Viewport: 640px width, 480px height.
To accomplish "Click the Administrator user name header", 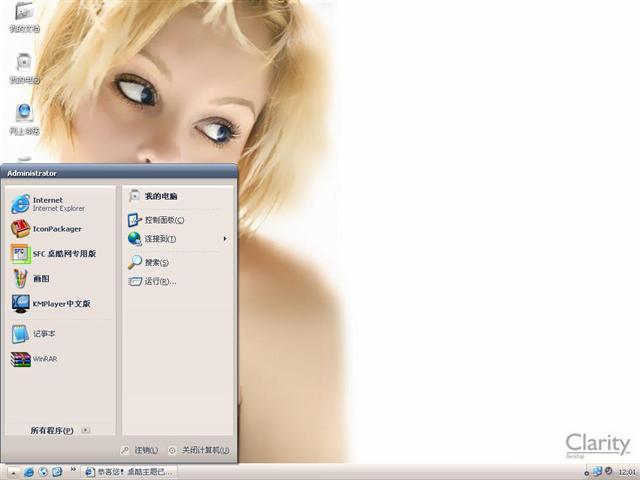I will [x=32, y=173].
